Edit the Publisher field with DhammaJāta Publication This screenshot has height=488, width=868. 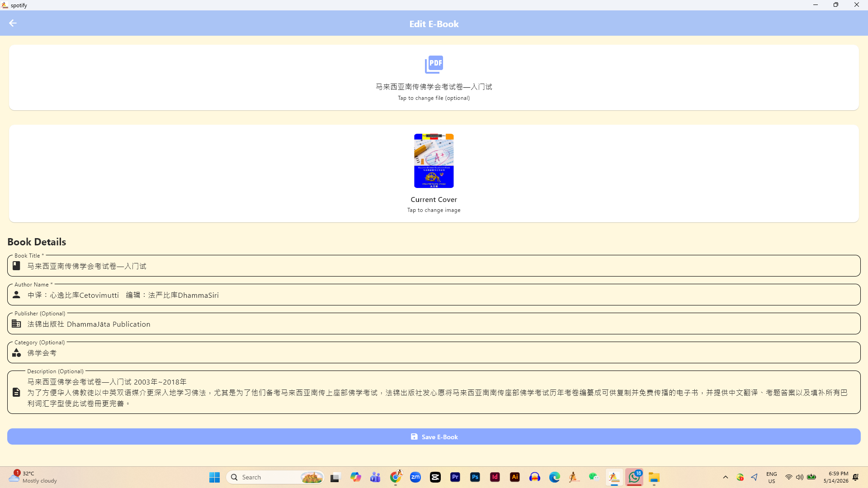(x=434, y=324)
